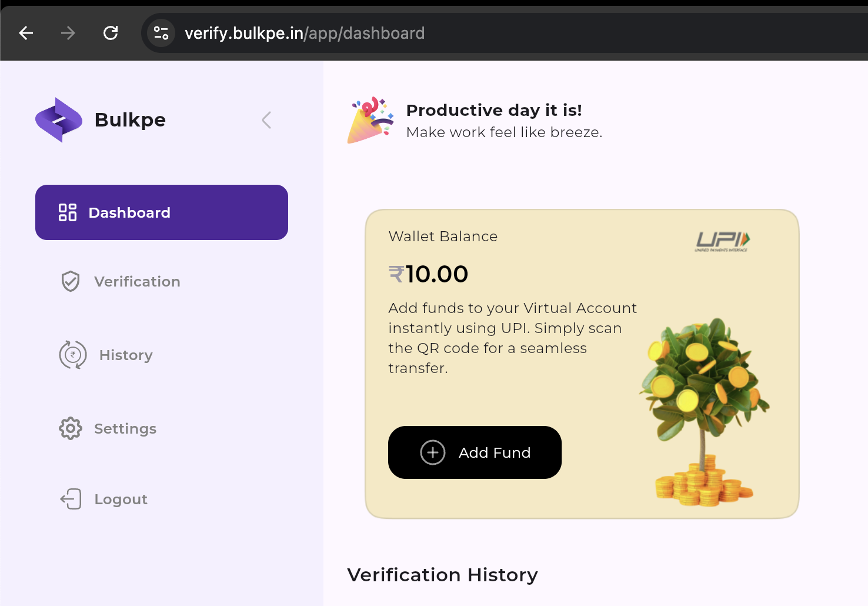Viewport: 868px width, 606px height.
Task: Collapse the sidebar using the chevron arrow
Action: click(266, 120)
